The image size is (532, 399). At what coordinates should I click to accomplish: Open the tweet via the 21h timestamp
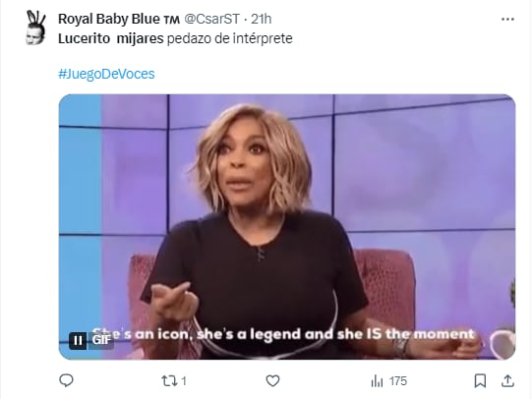261,19
